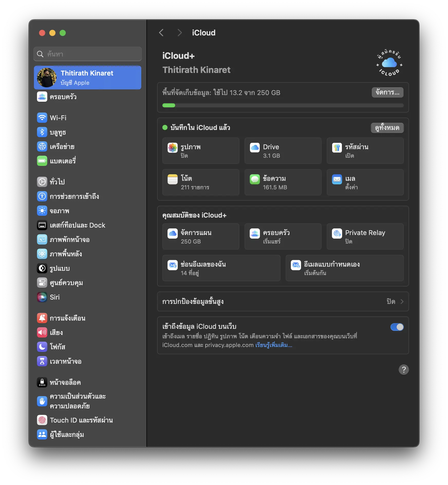
Task: Toggle access iCloud data on the web switch
Action: (397, 327)
